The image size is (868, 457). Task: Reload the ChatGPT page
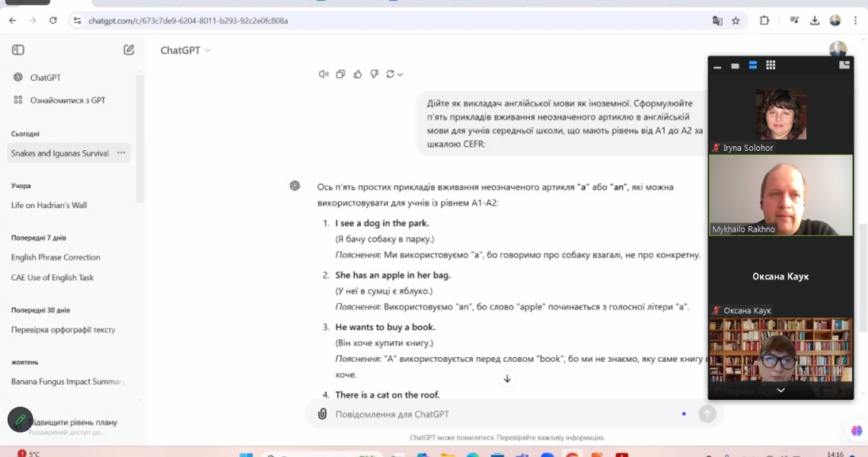(x=53, y=21)
